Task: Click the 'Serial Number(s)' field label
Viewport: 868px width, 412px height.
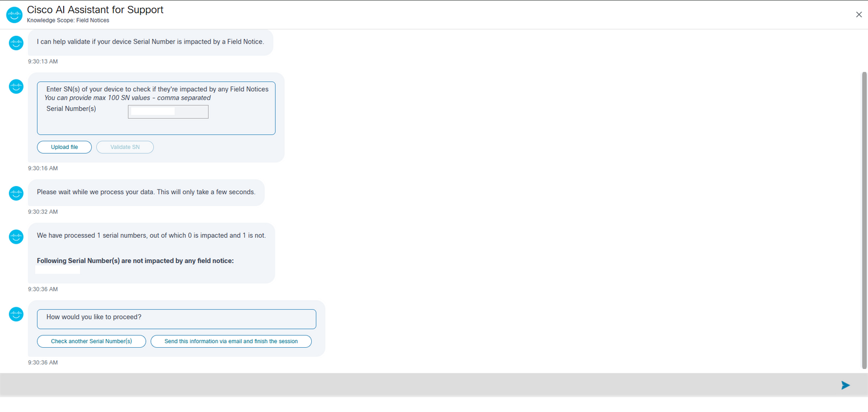Action: (71, 109)
